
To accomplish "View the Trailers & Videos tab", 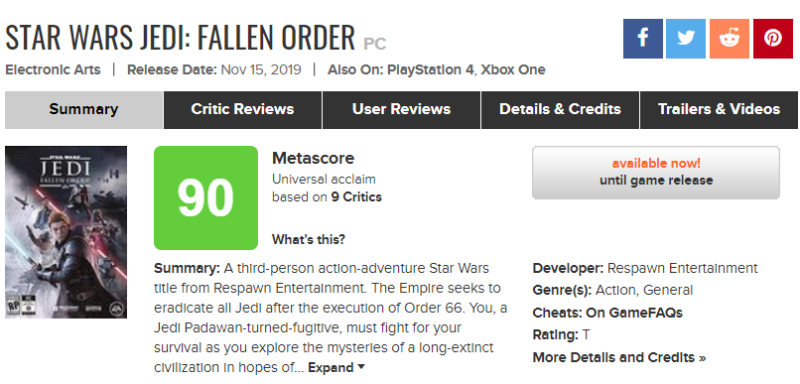I will (719, 110).
